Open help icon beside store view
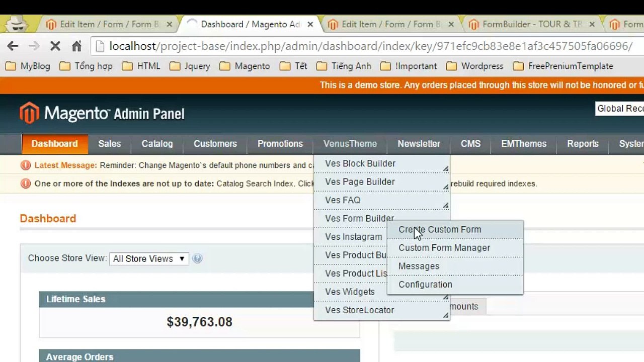Screen dimensions: 644x362 (197, 258)
